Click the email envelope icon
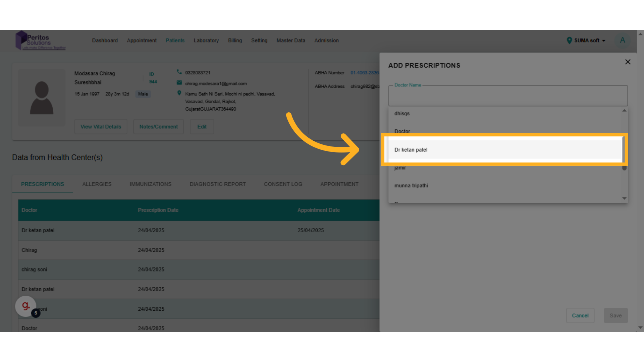The image size is (644, 362). [179, 83]
